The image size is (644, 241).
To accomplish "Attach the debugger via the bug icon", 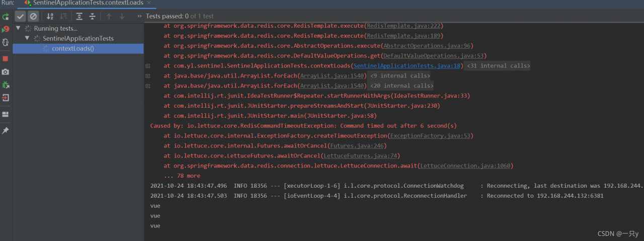I will coord(6,85).
